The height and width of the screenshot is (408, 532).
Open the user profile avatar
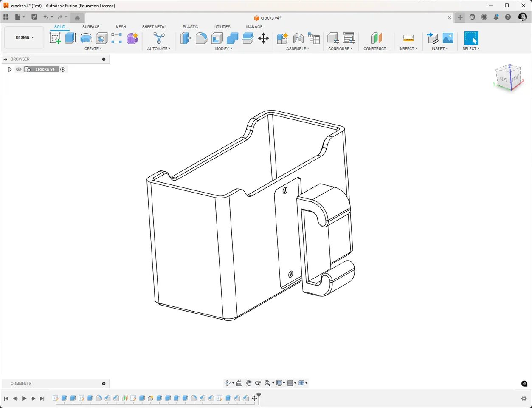[523, 17]
